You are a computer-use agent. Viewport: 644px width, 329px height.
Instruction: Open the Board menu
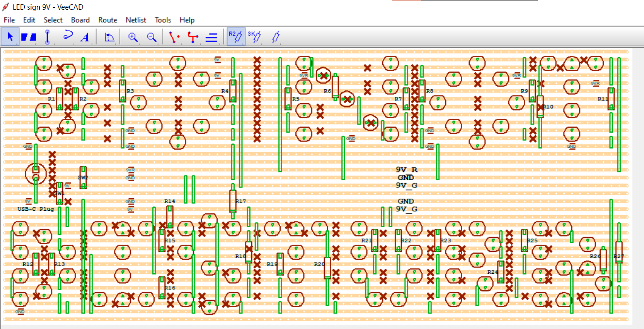pos(80,20)
